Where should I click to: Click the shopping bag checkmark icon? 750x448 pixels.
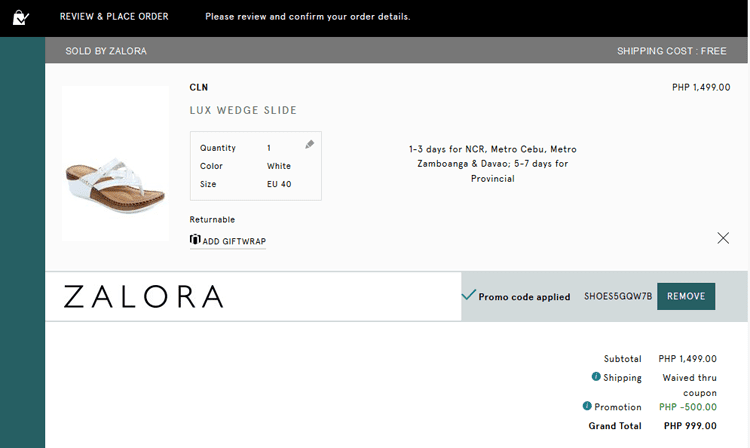click(x=21, y=17)
